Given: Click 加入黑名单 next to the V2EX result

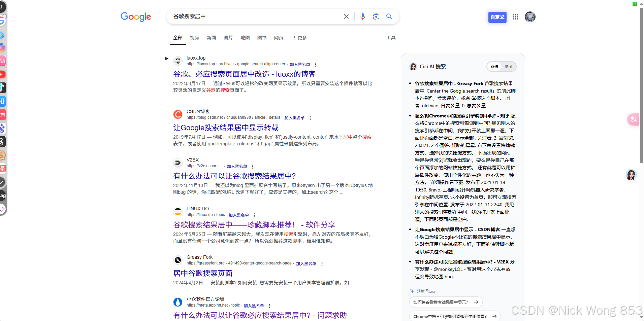Looking at the screenshot, I should tap(237, 166).
